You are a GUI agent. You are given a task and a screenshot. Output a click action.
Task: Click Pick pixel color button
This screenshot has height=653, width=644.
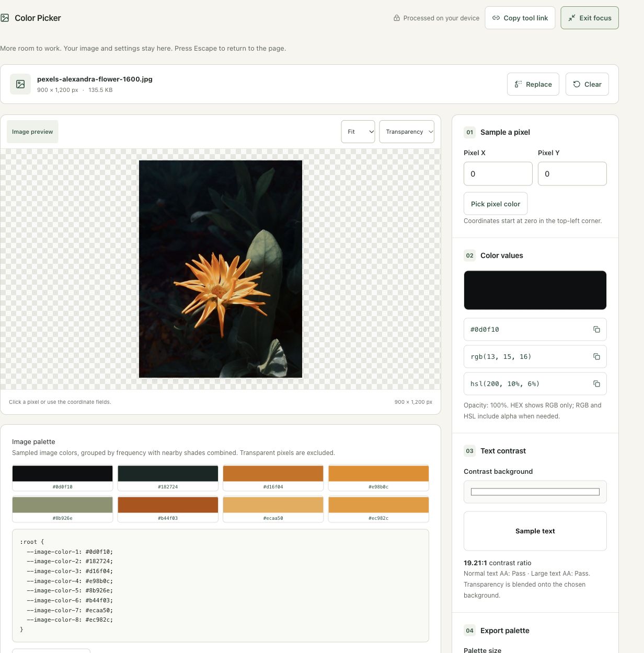(496, 204)
